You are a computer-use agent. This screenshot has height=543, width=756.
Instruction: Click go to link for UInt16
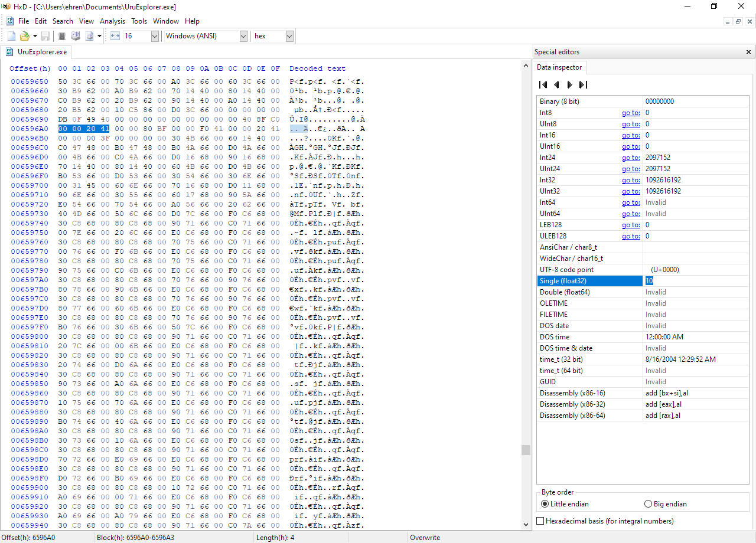(x=631, y=146)
